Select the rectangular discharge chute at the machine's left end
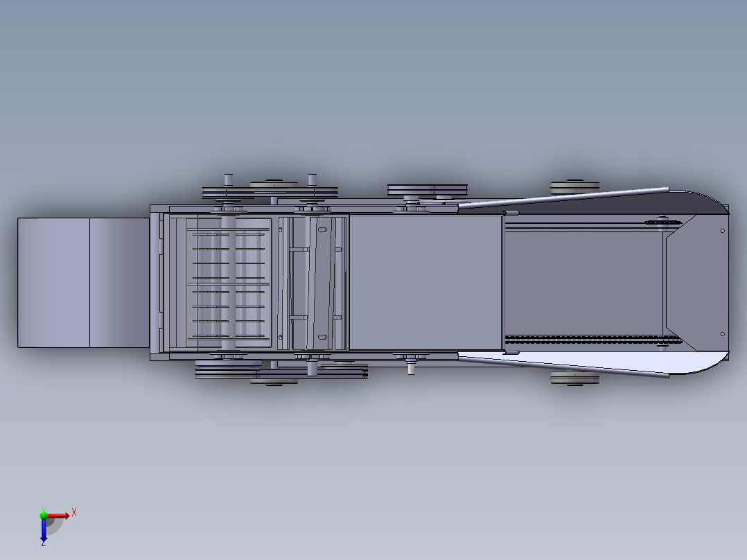 [83, 283]
